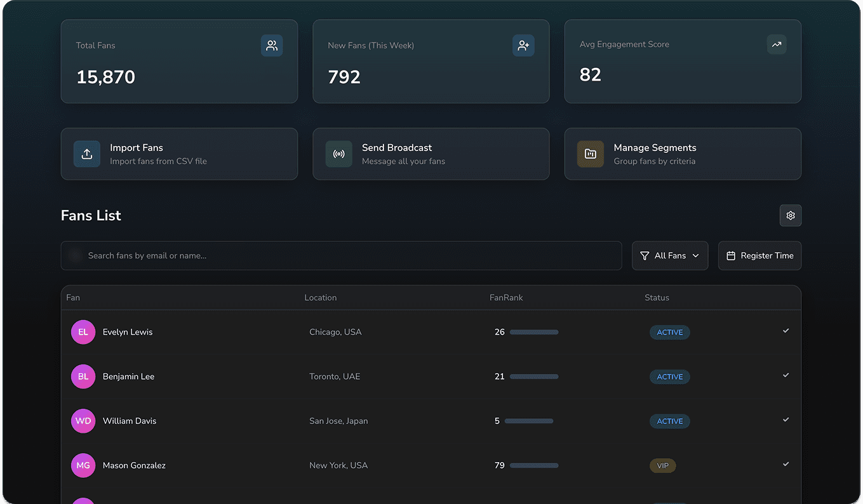Image resolution: width=863 pixels, height=504 pixels.
Task: Toggle the checkmark on William Davis row
Action: tap(786, 420)
